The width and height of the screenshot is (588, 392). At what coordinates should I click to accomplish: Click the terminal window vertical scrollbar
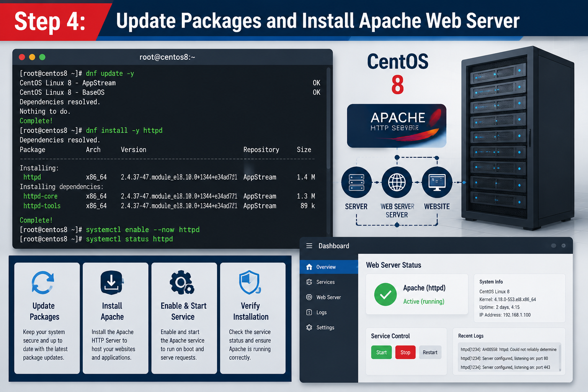(x=328, y=119)
